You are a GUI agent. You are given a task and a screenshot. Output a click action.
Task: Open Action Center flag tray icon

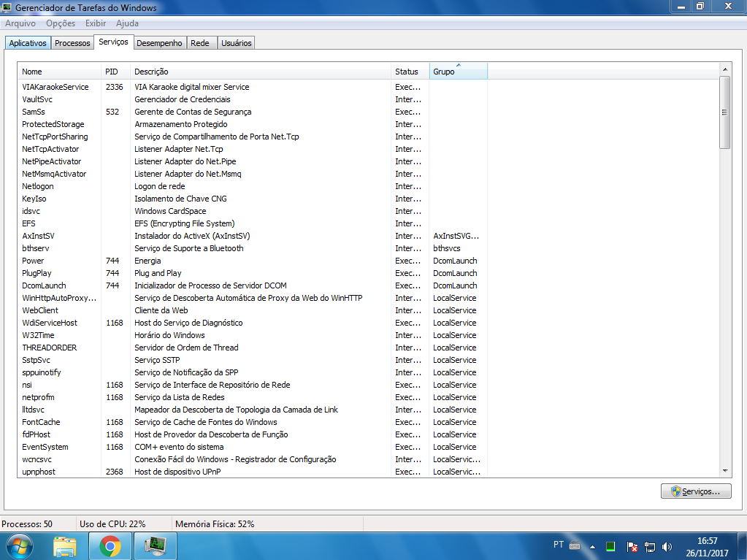tap(632, 547)
